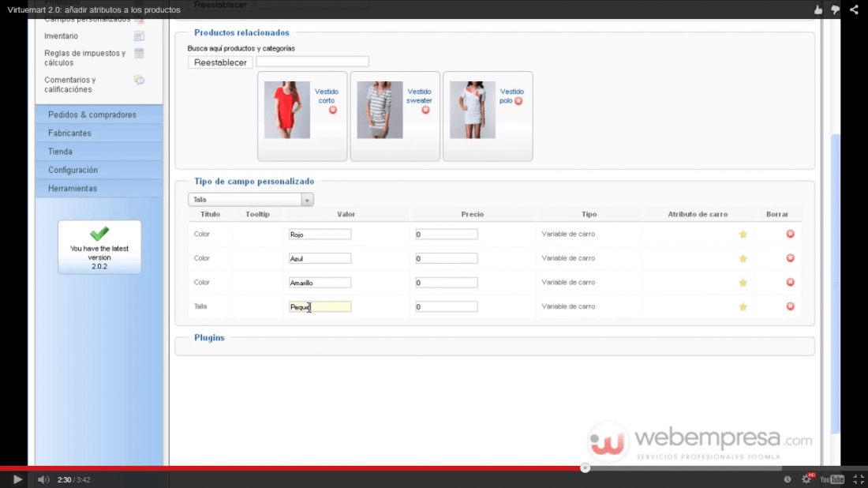This screenshot has height=488, width=868.
Task: Click the price field in Azul row
Action: pyautogui.click(x=446, y=258)
